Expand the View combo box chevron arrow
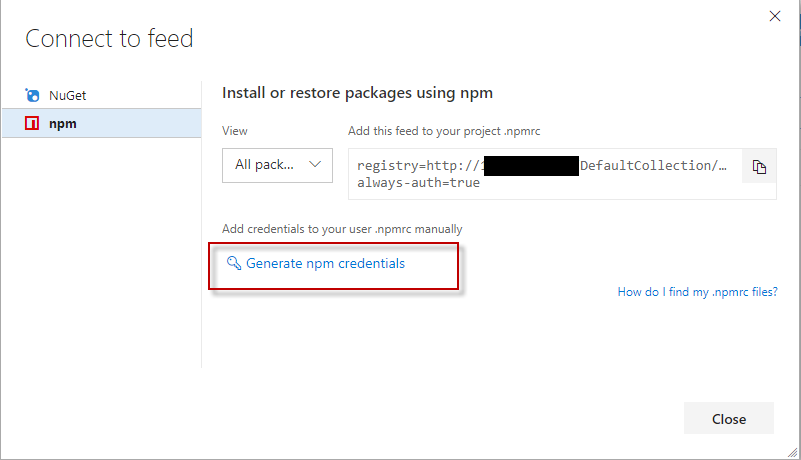801x460 pixels. pos(315,164)
